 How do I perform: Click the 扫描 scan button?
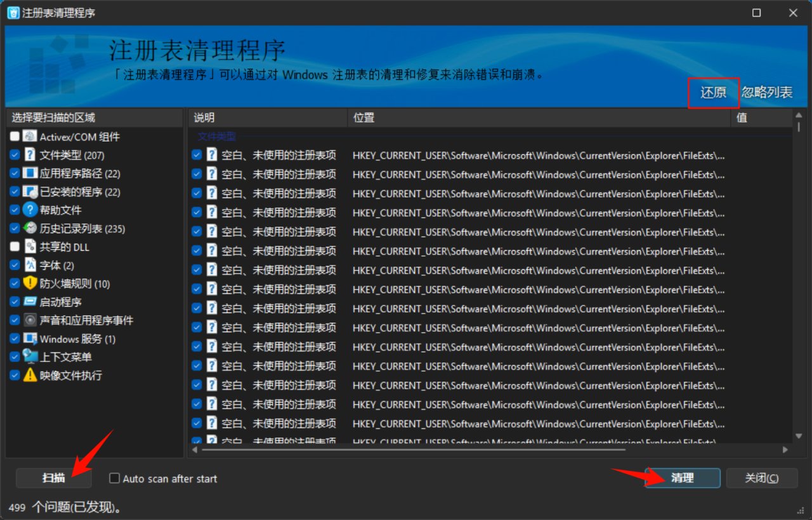(54, 478)
